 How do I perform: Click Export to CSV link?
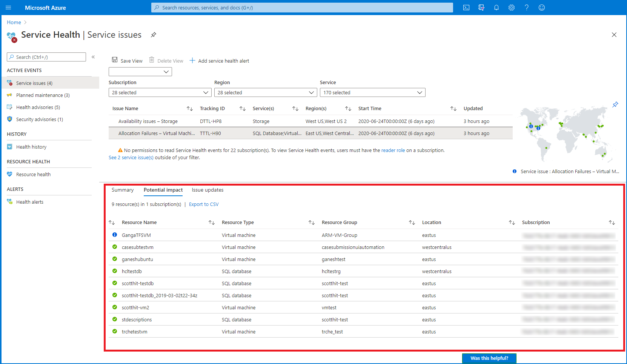pos(204,204)
